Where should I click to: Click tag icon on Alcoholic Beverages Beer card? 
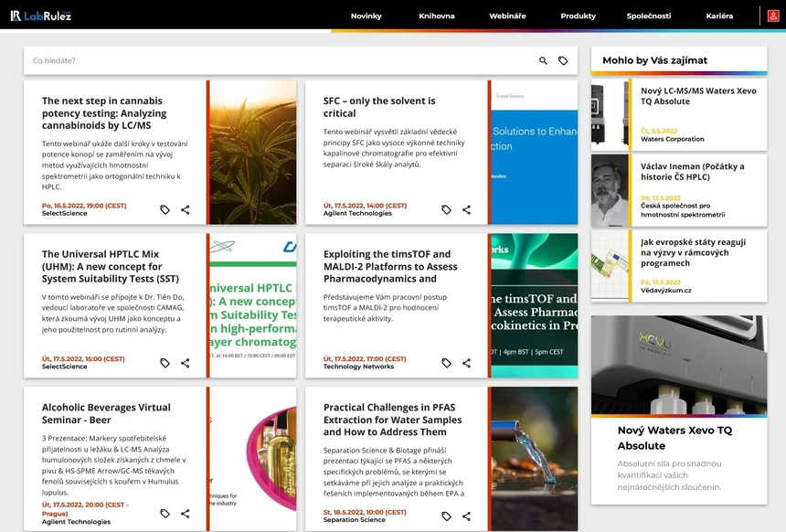click(165, 514)
